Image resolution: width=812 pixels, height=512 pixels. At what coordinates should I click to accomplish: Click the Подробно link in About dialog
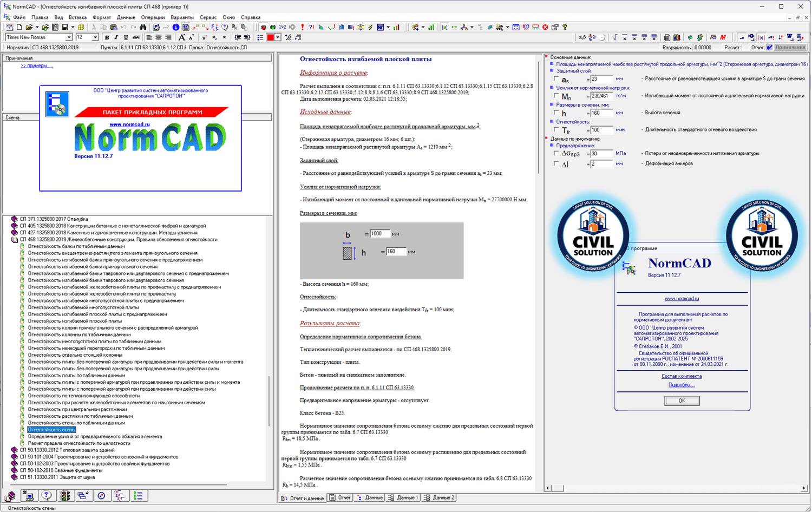pyautogui.click(x=681, y=385)
